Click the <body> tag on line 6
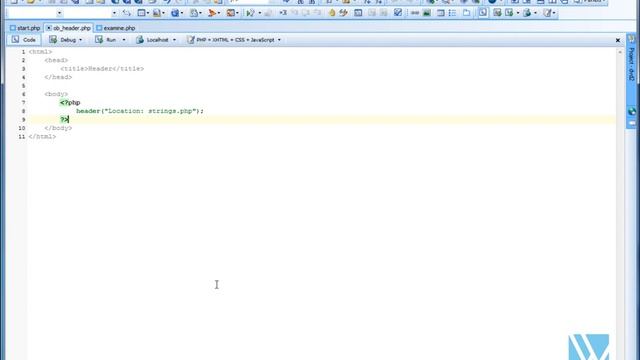The height and width of the screenshot is (360, 640). 56,94
